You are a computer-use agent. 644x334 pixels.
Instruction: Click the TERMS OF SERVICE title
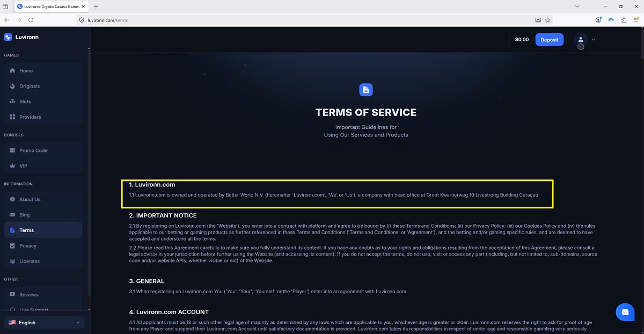click(366, 112)
